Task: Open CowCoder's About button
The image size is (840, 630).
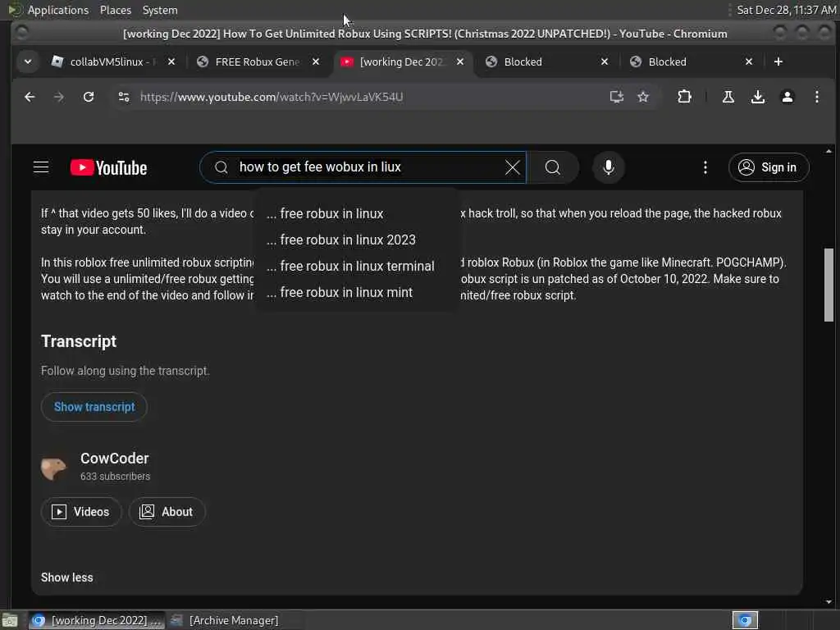Action: [x=167, y=512]
